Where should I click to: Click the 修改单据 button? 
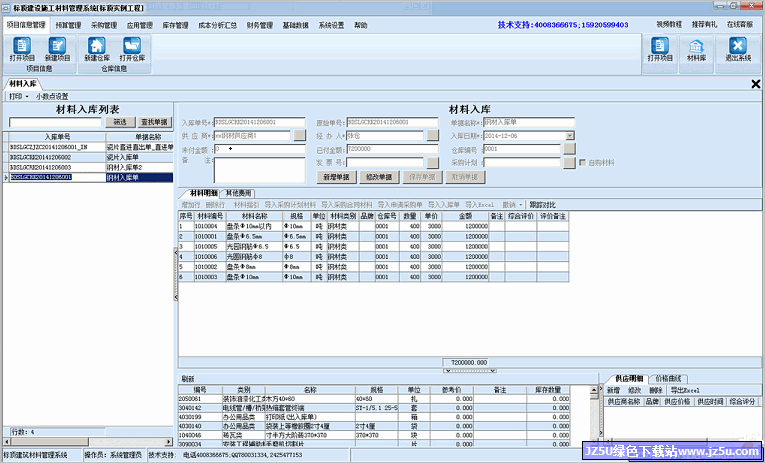[x=379, y=177]
